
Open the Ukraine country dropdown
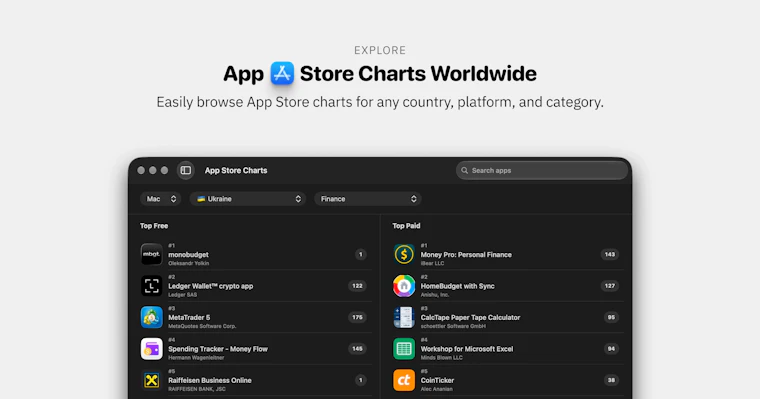pos(248,199)
